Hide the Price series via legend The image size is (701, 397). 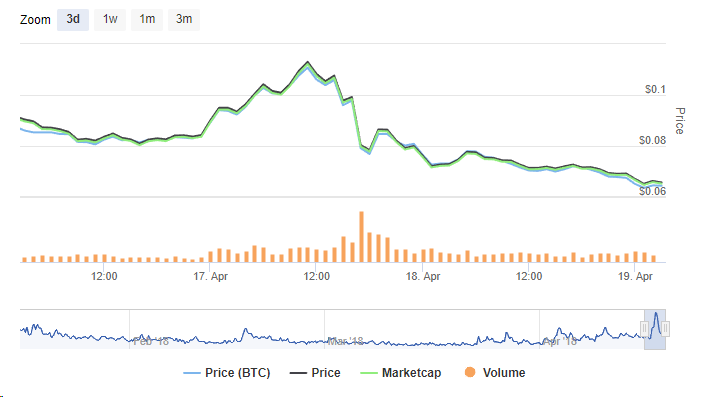coord(326,373)
